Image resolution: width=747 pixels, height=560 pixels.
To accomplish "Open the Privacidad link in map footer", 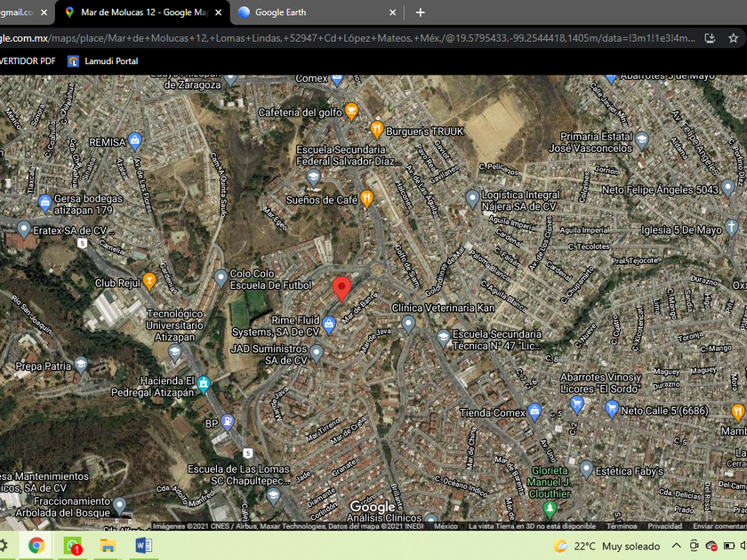I will [664, 526].
